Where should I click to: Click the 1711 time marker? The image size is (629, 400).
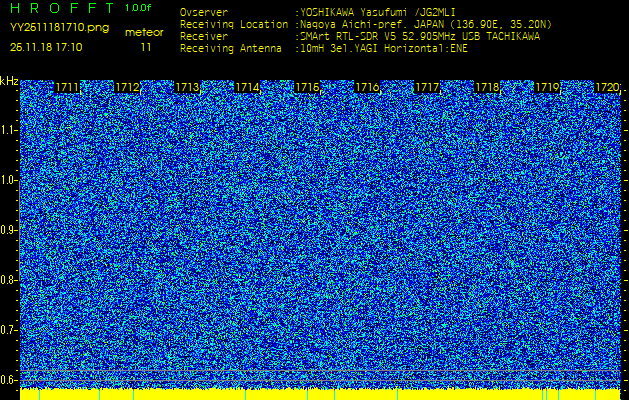[67, 87]
